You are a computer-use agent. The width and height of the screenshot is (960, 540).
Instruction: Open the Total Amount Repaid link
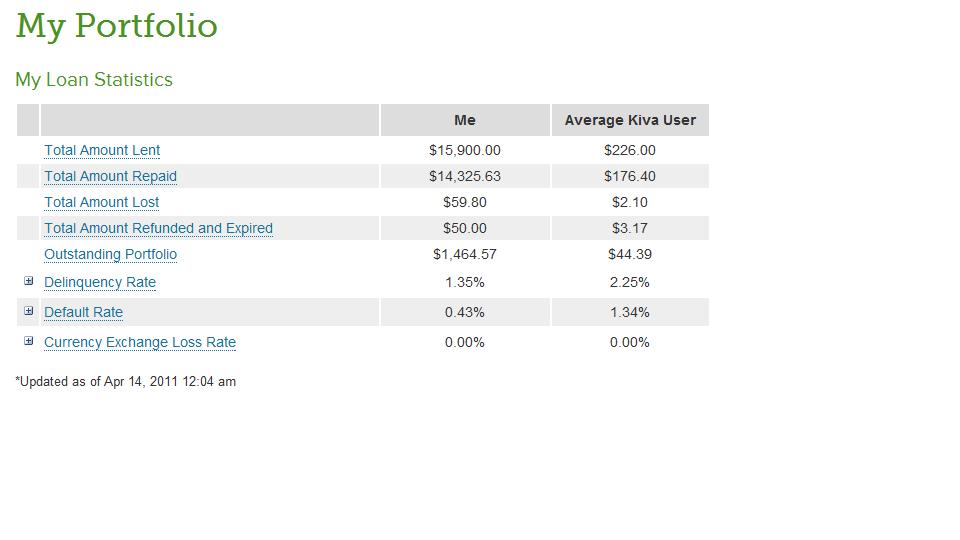pos(110,176)
